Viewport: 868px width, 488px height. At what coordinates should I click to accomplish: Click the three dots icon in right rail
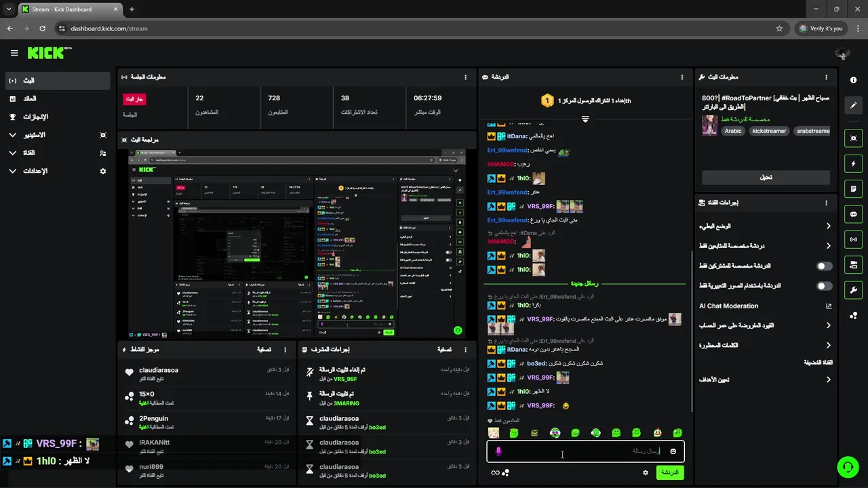pyautogui.click(x=853, y=315)
